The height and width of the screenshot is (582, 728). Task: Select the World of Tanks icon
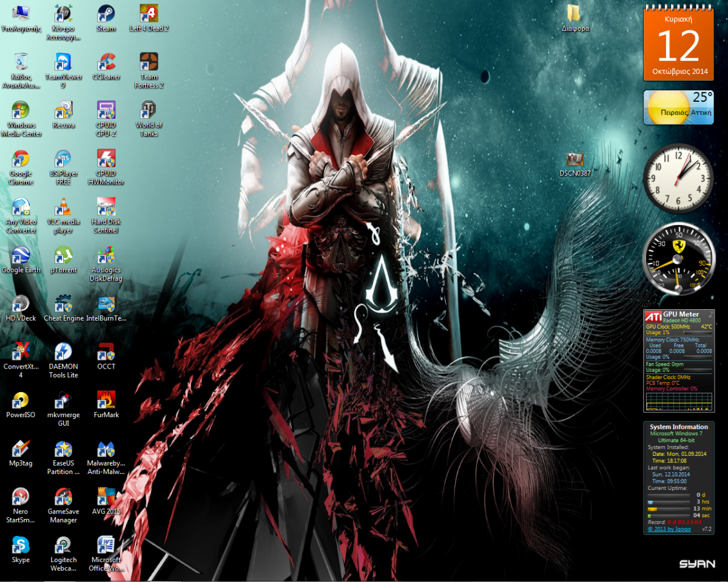[149, 119]
